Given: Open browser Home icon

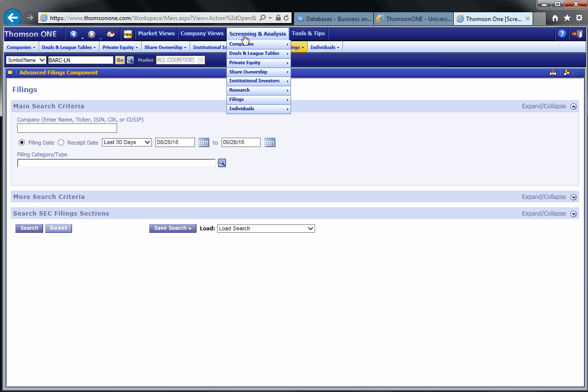Looking at the screenshot, I should [x=555, y=18].
